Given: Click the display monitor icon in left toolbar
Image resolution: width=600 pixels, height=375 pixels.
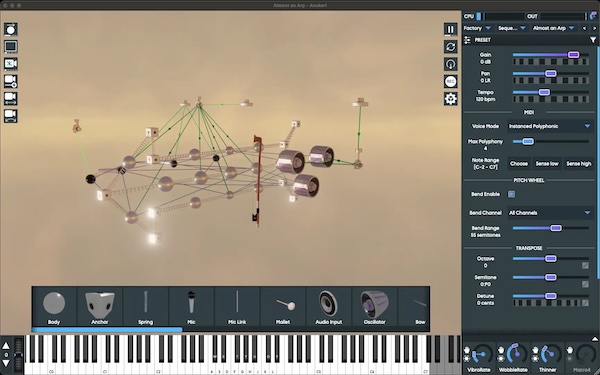Looking at the screenshot, I should 11,47.
